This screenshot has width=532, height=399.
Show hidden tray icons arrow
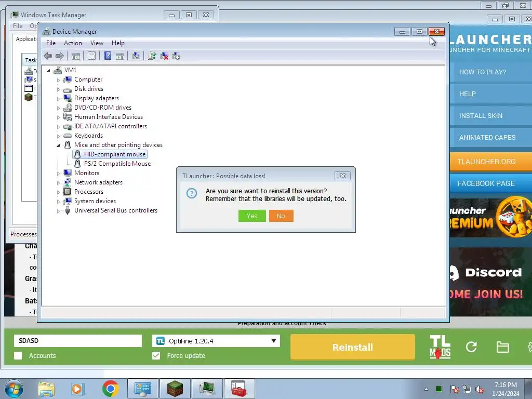426,389
